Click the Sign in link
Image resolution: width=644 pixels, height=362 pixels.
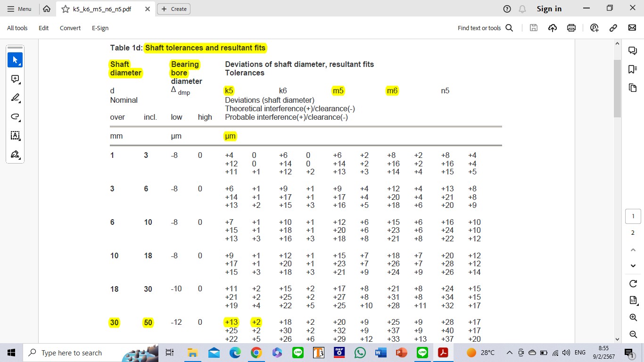pos(549,9)
